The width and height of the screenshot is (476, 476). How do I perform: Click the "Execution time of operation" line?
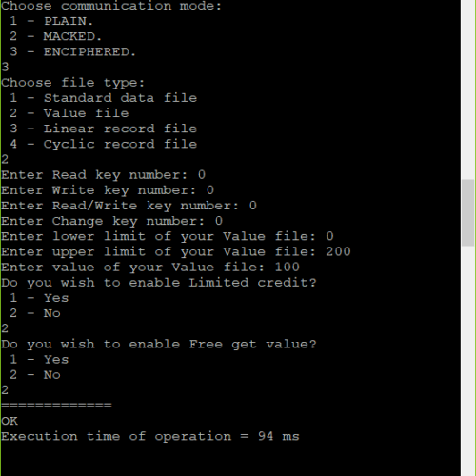coord(150,437)
